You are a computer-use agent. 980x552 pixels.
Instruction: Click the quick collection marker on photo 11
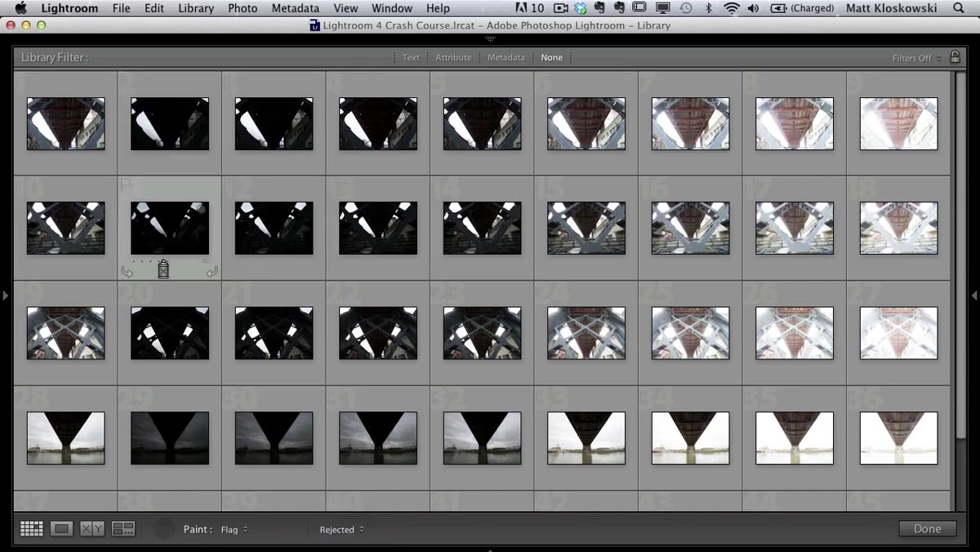point(201,210)
